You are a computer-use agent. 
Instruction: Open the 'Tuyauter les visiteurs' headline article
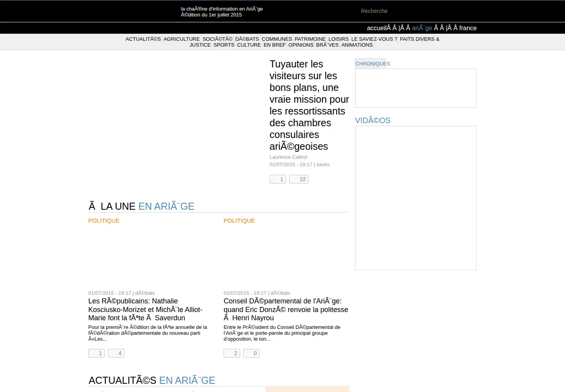(309, 105)
